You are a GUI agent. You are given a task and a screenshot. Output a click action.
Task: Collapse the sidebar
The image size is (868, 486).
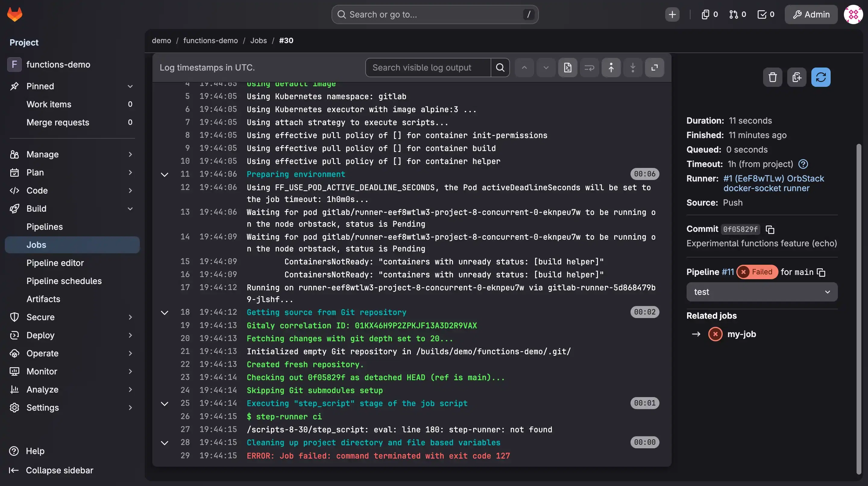(51, 470)
